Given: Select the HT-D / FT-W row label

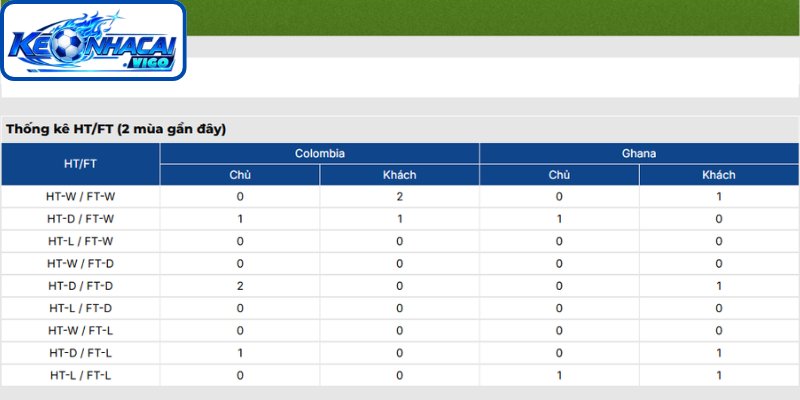Looking at the screenshot, I should point(81,219).
